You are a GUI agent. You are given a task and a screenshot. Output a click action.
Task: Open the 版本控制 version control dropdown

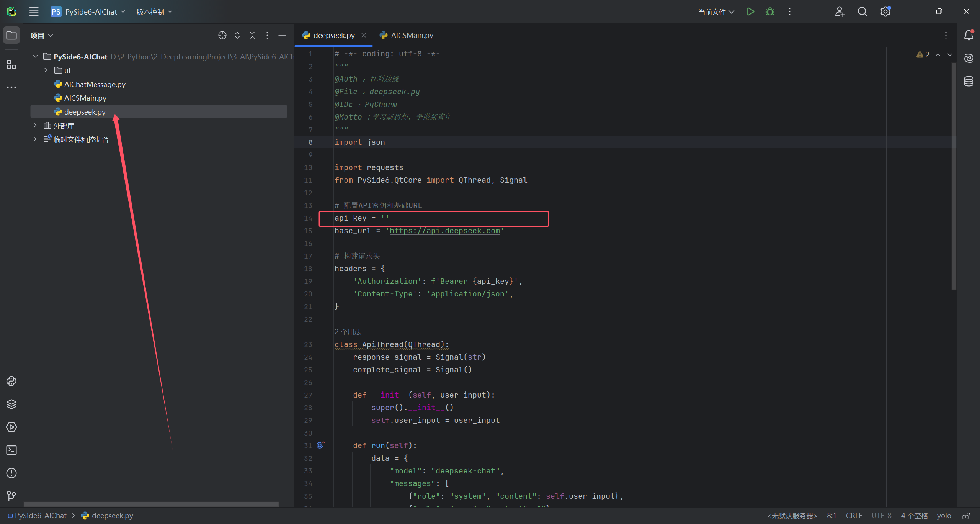[154, 11]
